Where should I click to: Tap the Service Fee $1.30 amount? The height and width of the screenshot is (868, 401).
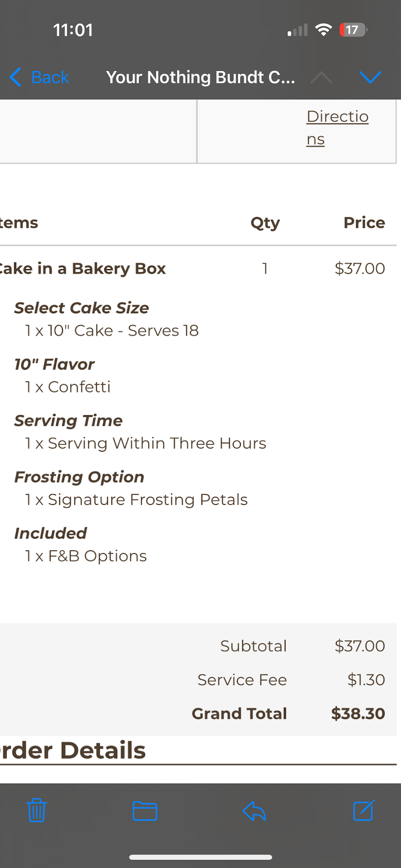point(366,679)
